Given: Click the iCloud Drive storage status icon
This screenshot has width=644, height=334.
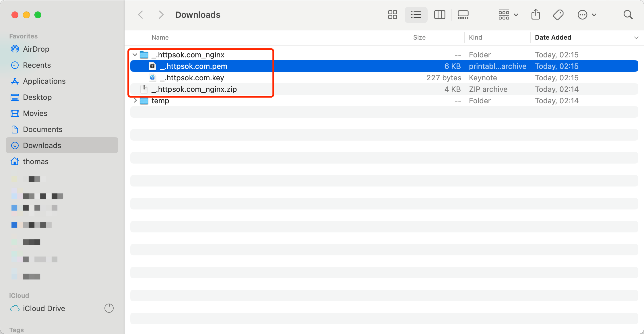Looking at the screenshot, I should pos(109,308).
